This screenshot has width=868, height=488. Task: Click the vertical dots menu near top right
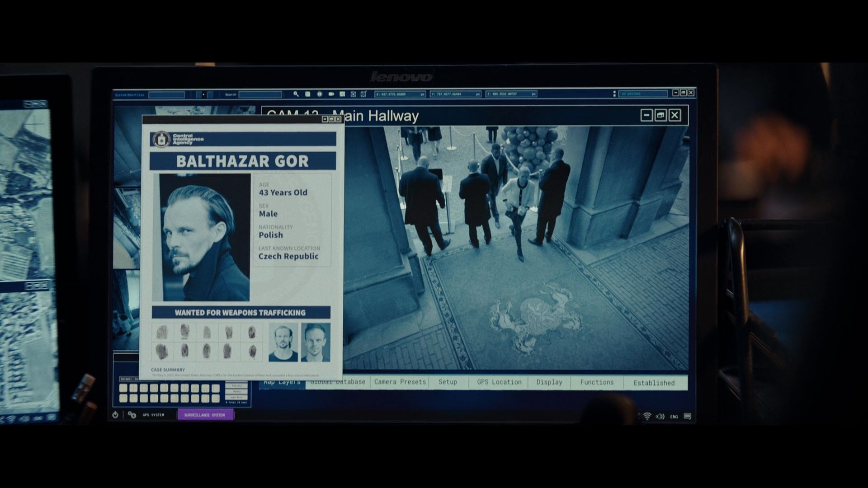pos(614,94)
